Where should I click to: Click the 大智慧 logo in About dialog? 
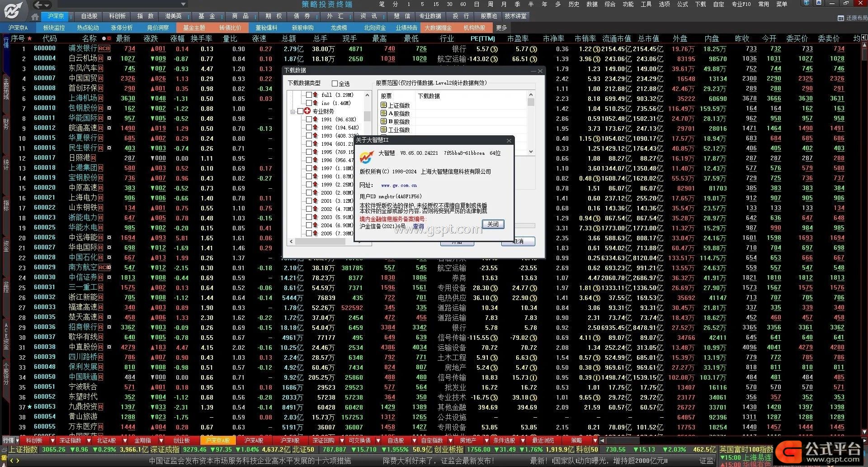[367, 157]
